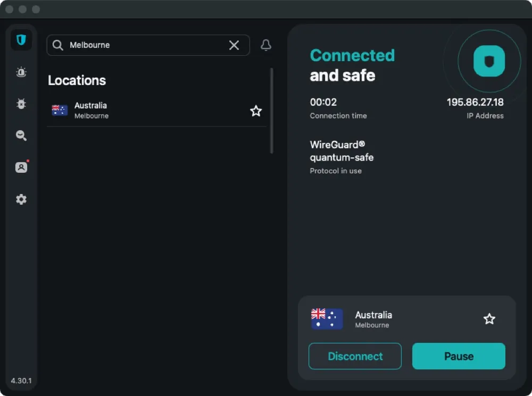Click the magnifier icon in search field
This screenshot has width=532, height=396.
(x=57, y=45)
